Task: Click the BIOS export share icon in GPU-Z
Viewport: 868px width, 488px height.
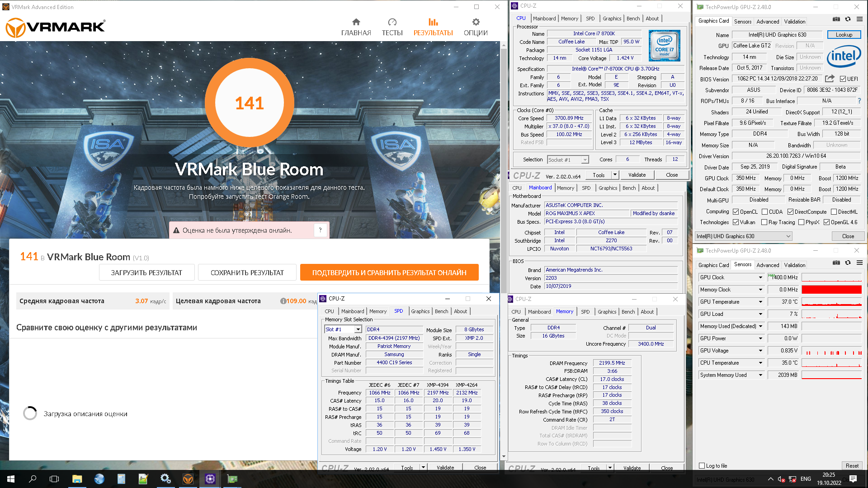Action: (830, 79)
